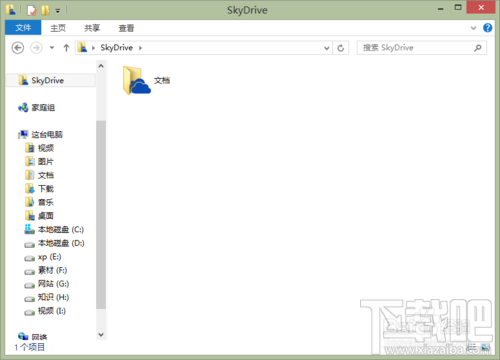Image resolution: width=500 pixels, height=360 pixels.
Task: Go forward with the forward arrow
Action: pos(36,48)
